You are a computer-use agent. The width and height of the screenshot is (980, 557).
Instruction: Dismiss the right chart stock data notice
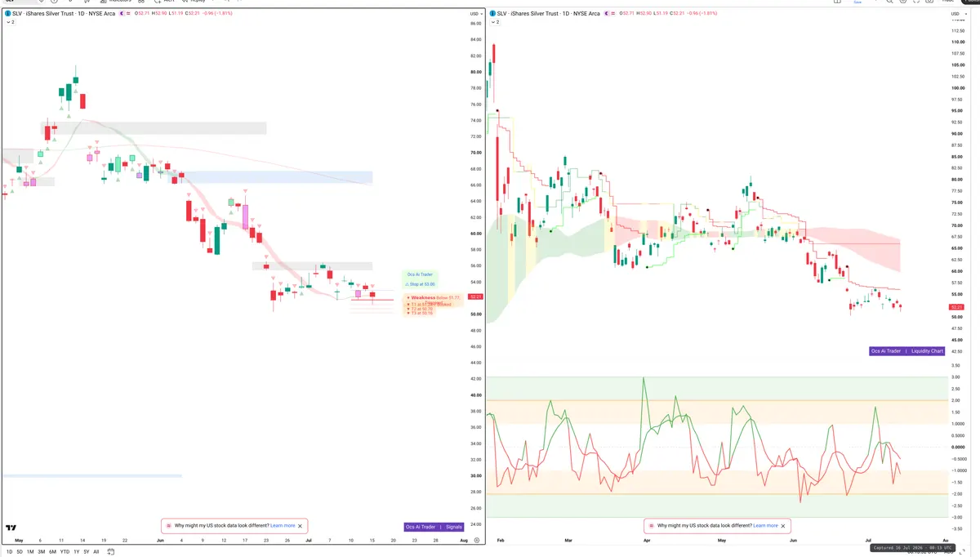pos(783,526)
